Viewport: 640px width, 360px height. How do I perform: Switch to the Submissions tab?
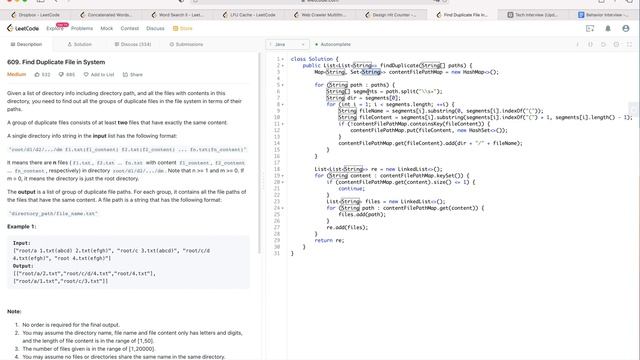point(186,44)
